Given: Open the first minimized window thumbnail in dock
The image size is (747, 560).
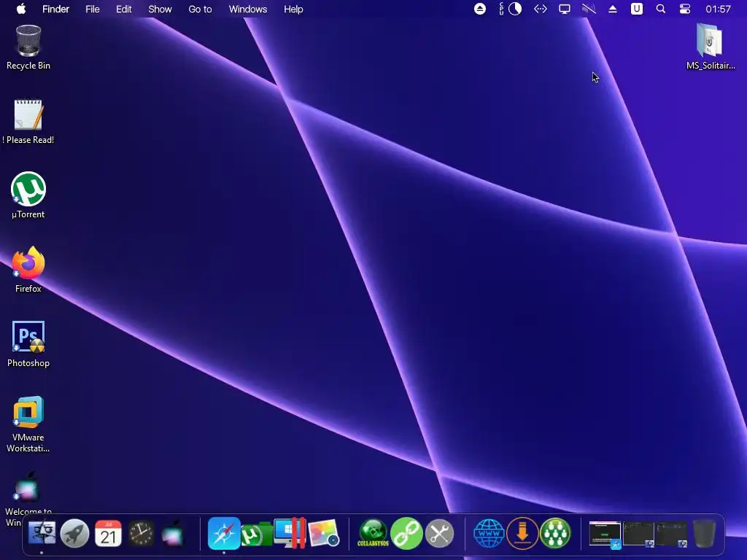Looking at the screenshot, I should click(605, 534).
